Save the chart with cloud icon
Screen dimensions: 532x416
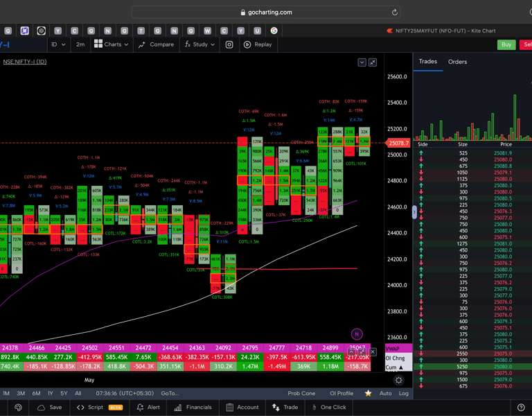click(50, 408)
